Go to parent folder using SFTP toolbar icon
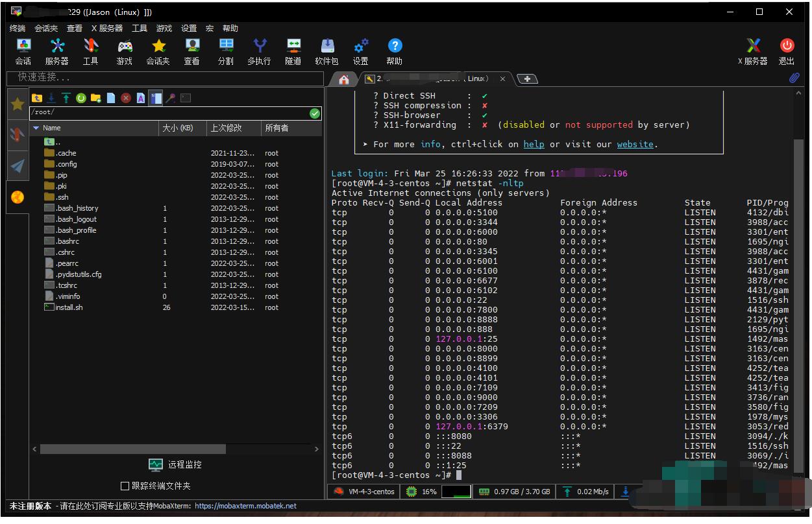 point(37,98)
